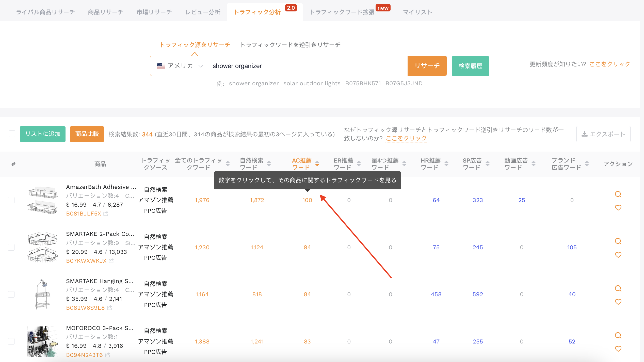Viewport: 644px width, 362px height.
Task: Click magnifier icon for SMARTAKE Hanging row
Action: point(618,289)
